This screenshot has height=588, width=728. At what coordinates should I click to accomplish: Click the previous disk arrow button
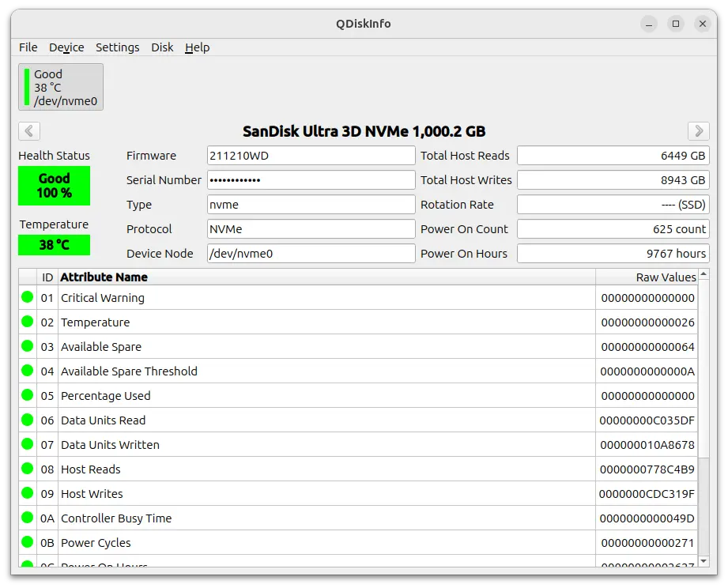(29, 131)
